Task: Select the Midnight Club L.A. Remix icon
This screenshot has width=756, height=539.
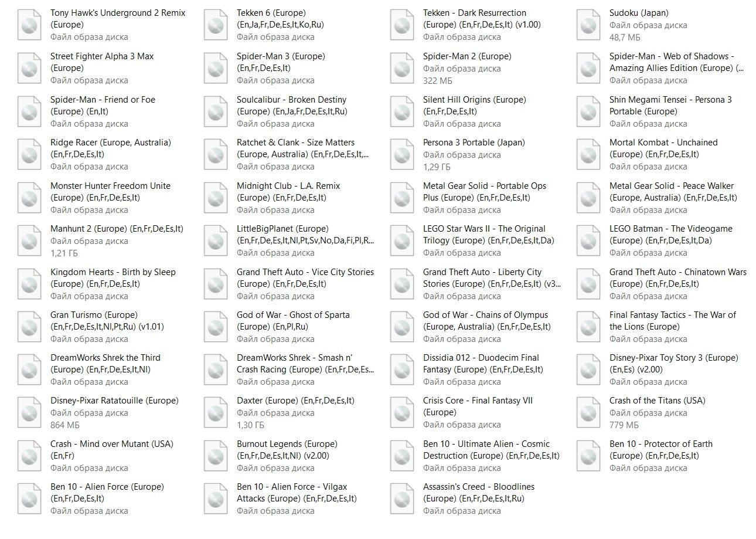Action: point(216,198)
